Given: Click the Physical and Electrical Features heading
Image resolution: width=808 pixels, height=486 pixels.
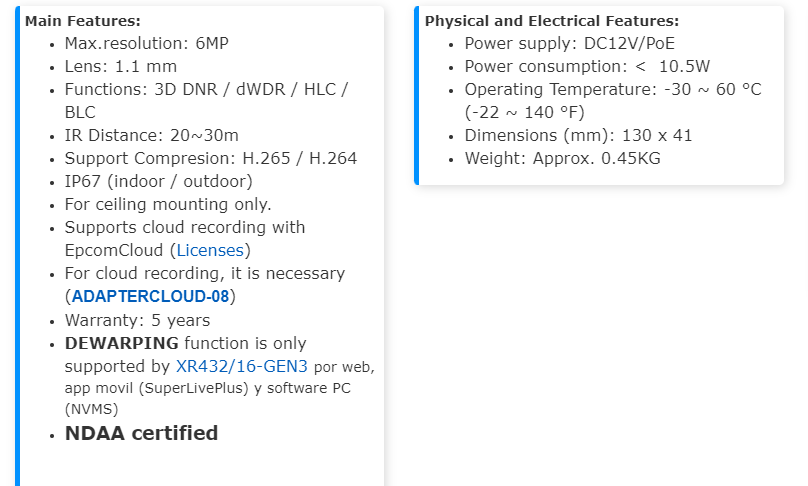Looking at the screenshot, I should [552, 21].
